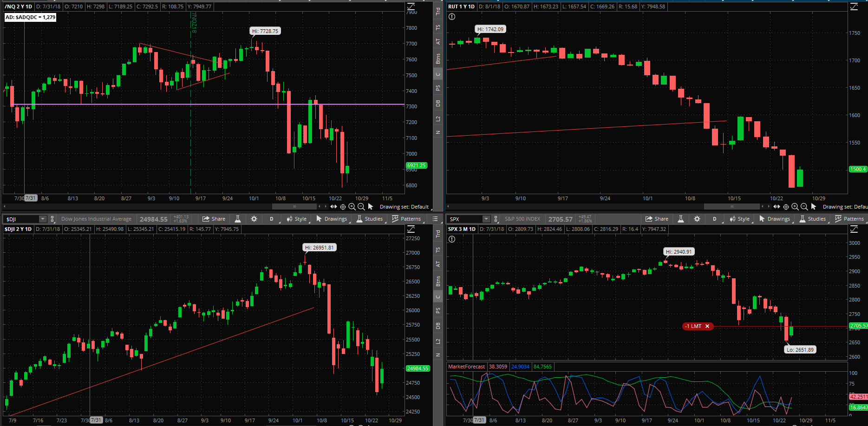
Task: Toggle the Trd side panel on $DJI chart
Action: [438, 234]
